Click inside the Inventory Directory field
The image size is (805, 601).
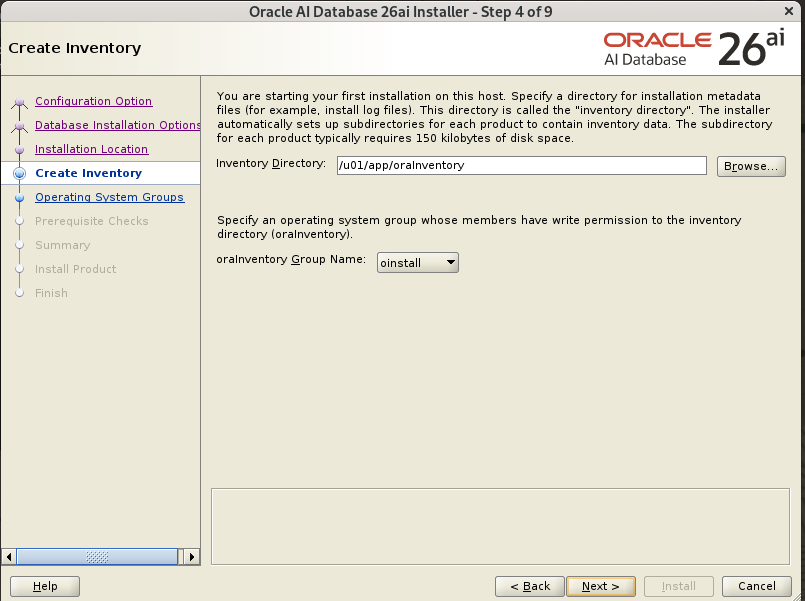520,165
